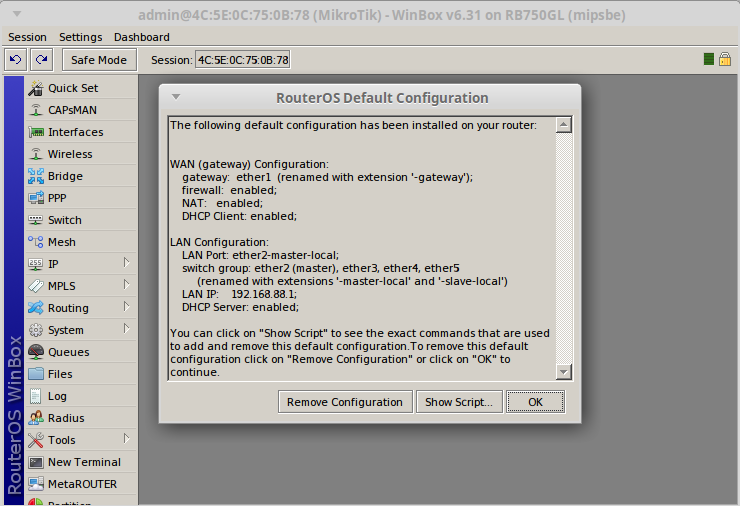The width and height of the screenshot is (740, 506).
Task: Expand the Routing submenu arrow
Action: (126, 306)
